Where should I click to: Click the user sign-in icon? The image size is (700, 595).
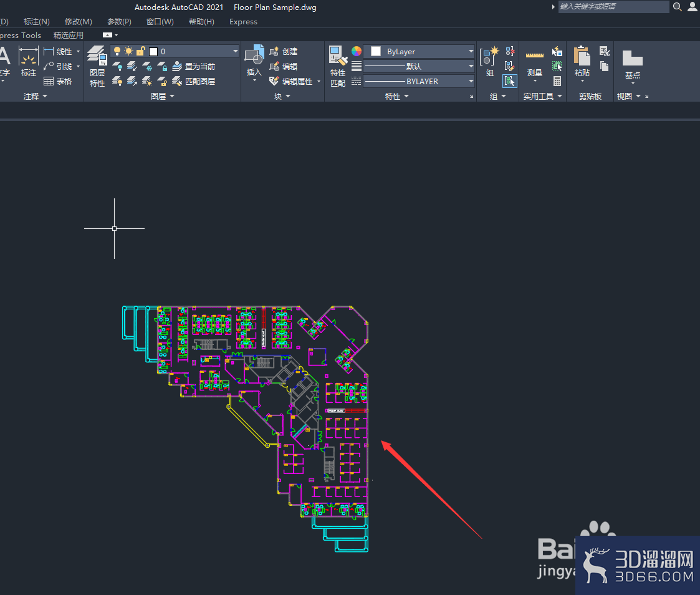click(x=693, y=7)
